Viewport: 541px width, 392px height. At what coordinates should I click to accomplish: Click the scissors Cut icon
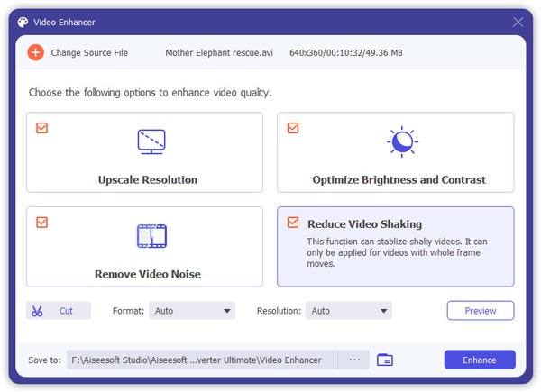(x=37, y=311)
